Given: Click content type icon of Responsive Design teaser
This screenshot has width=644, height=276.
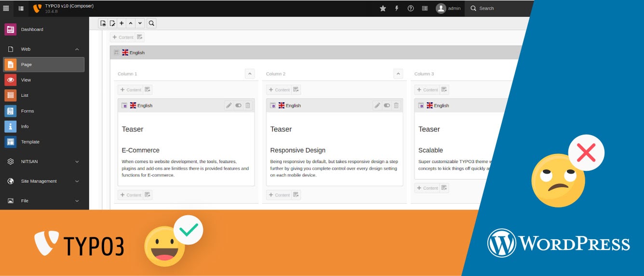Looking at the screenshot, I should coord(273,105).
